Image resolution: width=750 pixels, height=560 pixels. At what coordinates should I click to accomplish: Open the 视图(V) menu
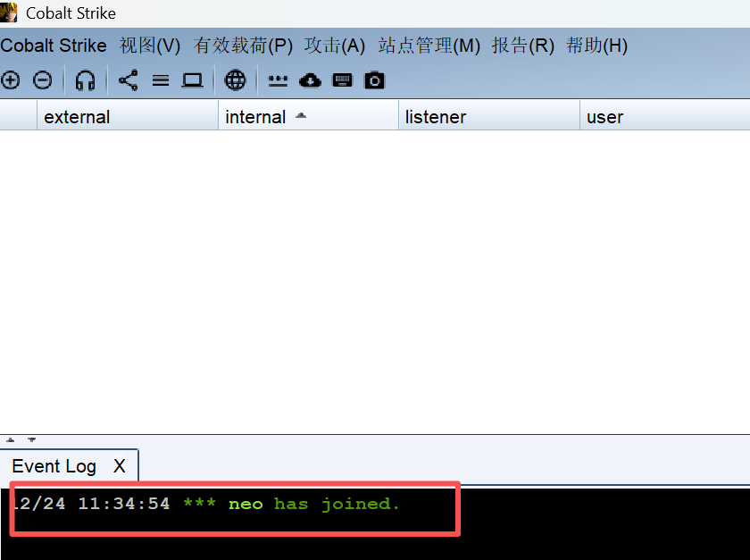(x=150, y=46)
